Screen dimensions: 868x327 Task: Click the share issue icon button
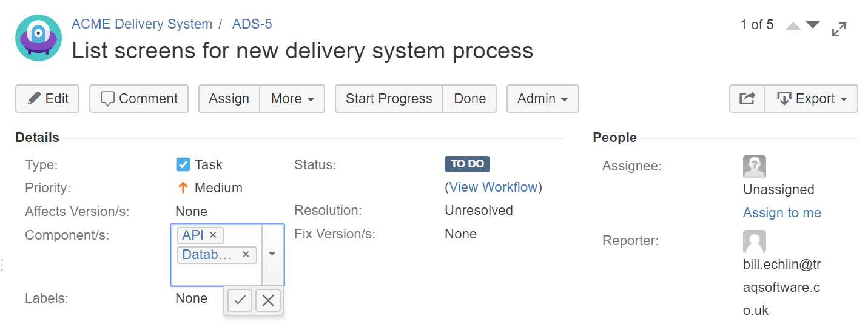pyautogui.click(x=747, y=99)
